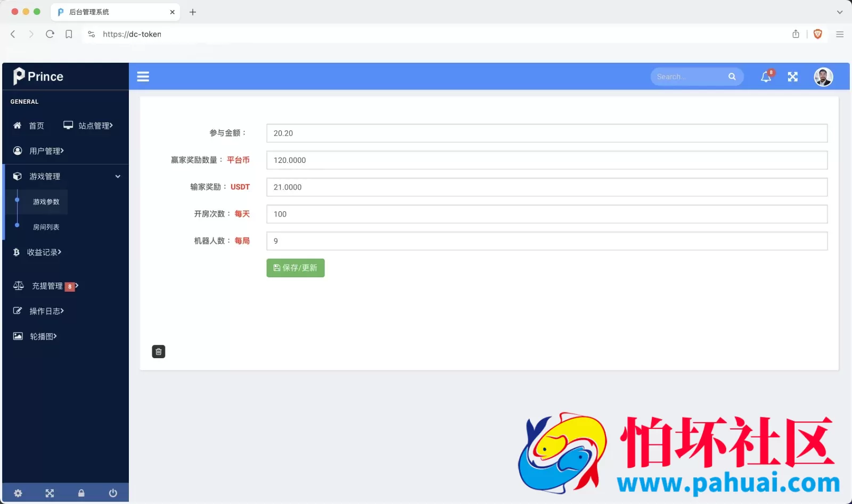Click the browser back arrow
The image size is (852, 504).
point(13,34)
